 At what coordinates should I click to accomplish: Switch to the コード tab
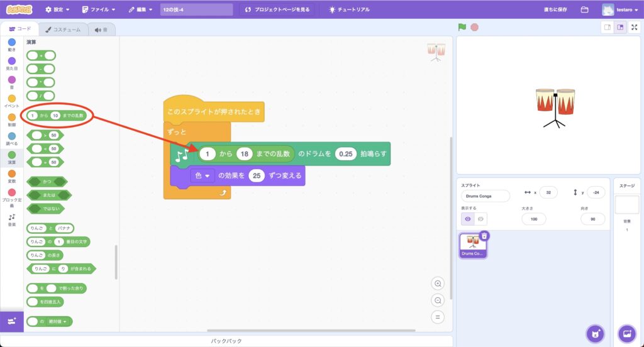[x=19, y=29]
